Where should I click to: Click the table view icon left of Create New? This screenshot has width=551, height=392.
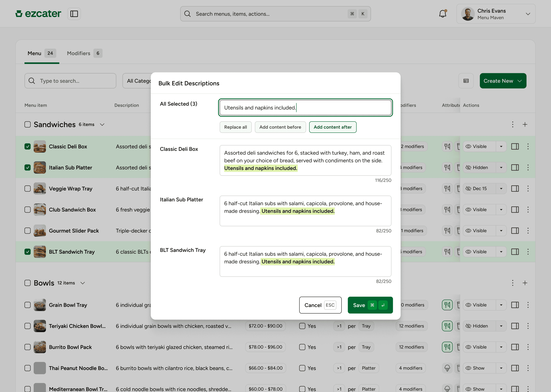click(x=466, y=81)
